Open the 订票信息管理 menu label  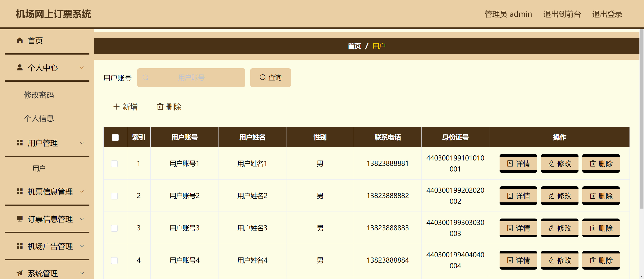pyautogui.click(x=50, y=219)
